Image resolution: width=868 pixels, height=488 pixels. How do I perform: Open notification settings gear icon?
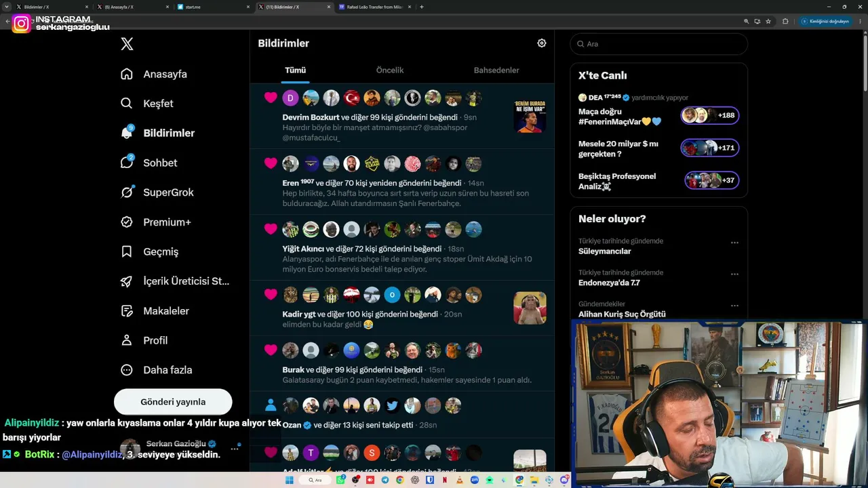(542, 43)
